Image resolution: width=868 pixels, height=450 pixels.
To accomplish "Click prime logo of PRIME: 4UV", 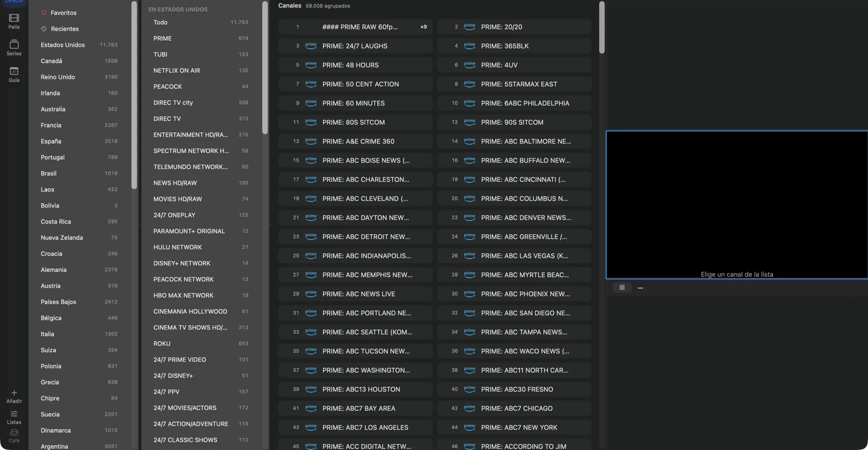I will (470, 65).
